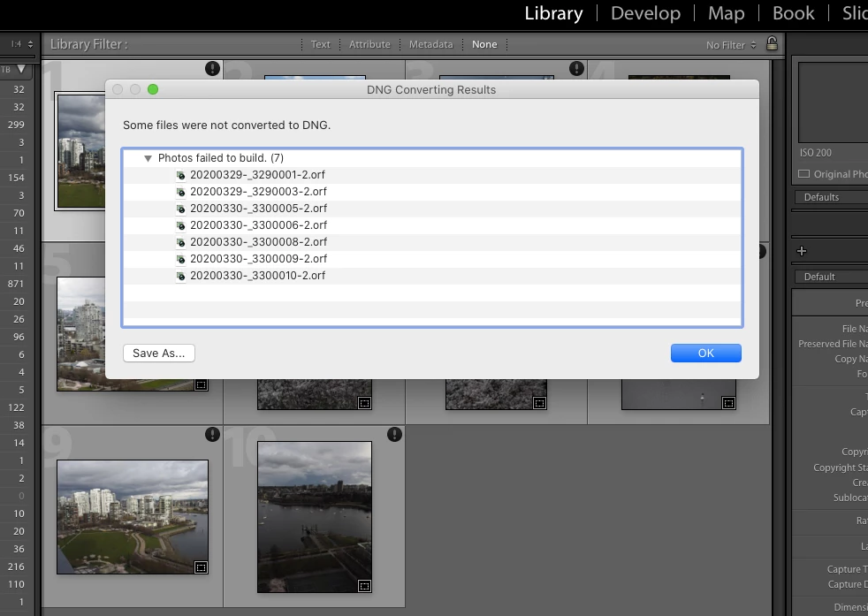Viewport: 868px width, 616px height.
Task: Switch to the Library module
Action: click(x=553, y=13)
